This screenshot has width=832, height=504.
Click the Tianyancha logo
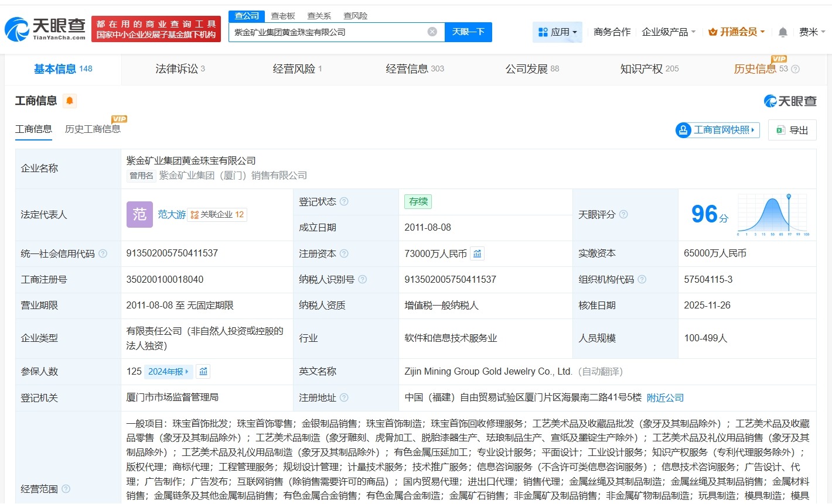coord(43,28)
